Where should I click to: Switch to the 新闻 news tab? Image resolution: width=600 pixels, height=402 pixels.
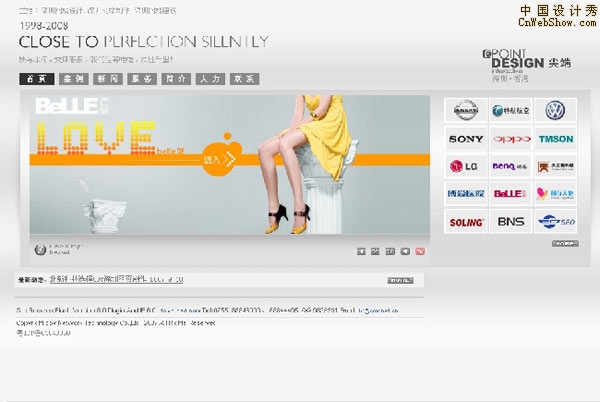(108, 79)
